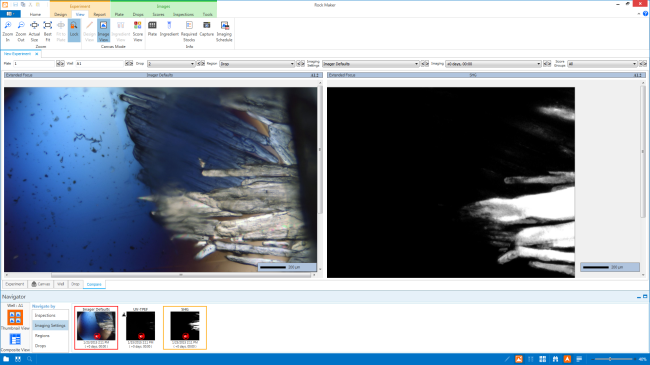
Task: Navigate by Inspections in Navigator
Action: (x=45, y=315)
